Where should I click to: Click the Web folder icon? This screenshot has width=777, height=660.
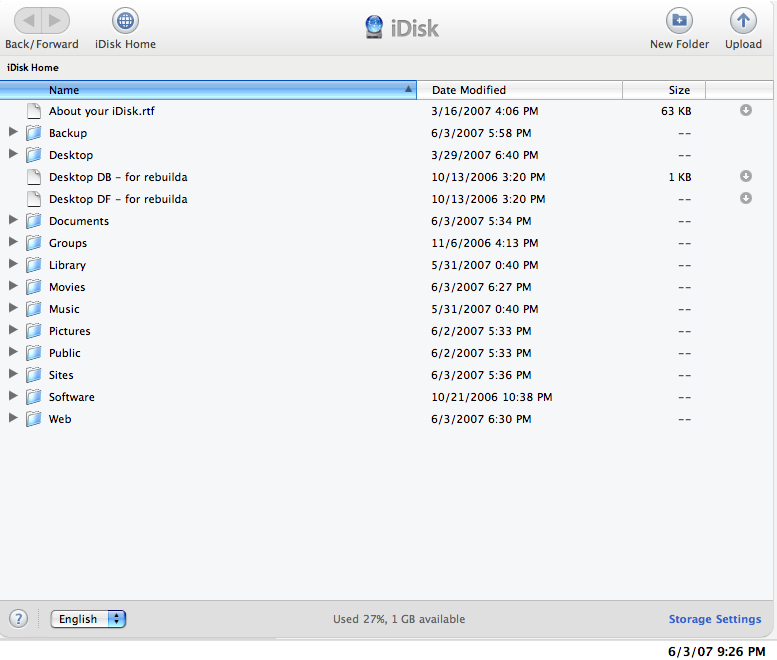pos(34,419)
